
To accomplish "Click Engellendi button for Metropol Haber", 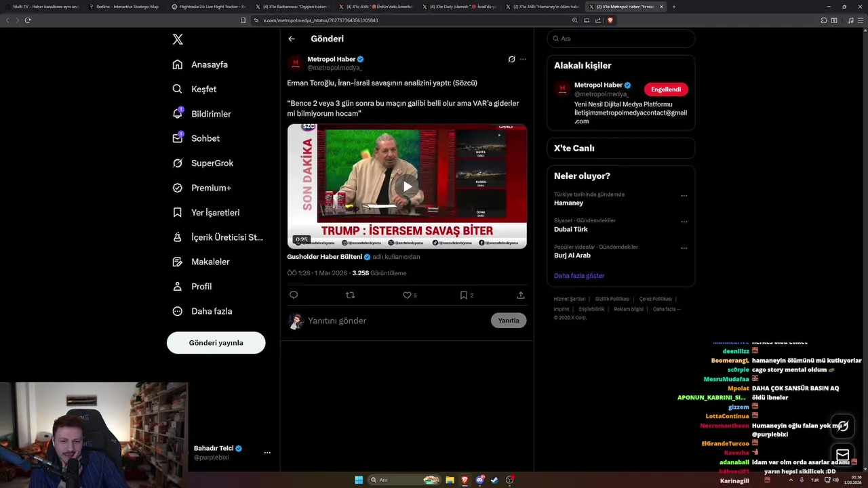I will (666, 89).
